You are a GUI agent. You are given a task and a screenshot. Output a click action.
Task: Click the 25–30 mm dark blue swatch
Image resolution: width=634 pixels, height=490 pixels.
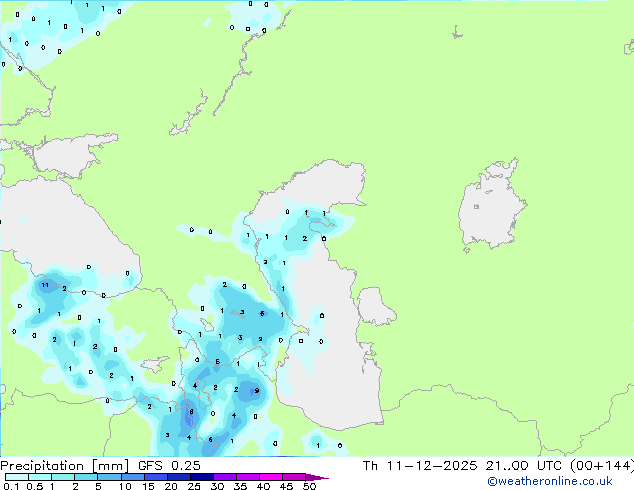(201, 477)
